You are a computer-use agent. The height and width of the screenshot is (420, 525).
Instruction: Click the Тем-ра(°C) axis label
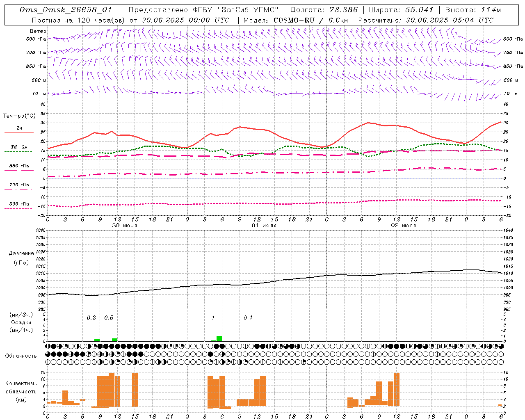(x=19, y=116)
